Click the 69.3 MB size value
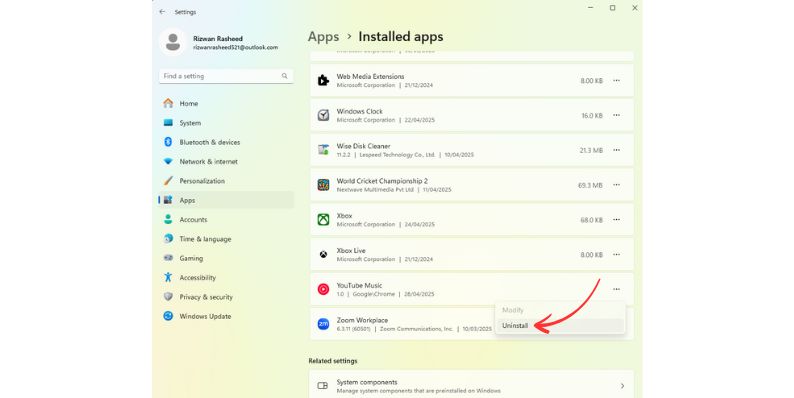 point(590,185)
